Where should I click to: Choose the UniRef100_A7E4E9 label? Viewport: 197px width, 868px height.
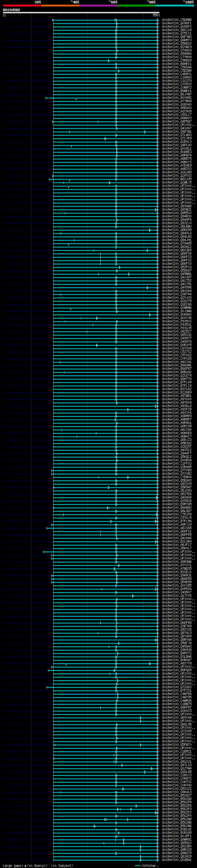point(177,165)
